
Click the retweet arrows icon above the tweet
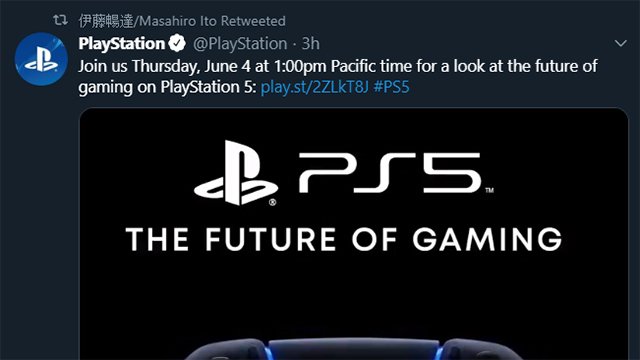click(60, 20)
